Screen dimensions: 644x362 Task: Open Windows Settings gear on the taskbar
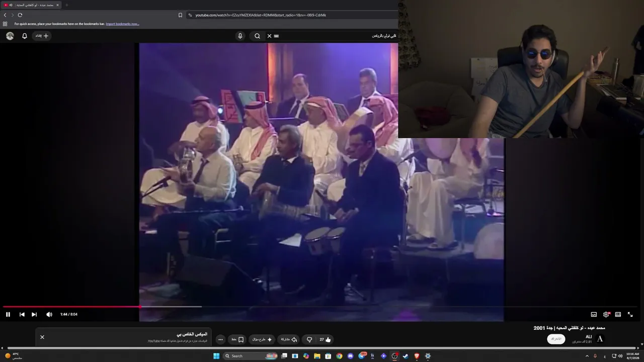428,356
